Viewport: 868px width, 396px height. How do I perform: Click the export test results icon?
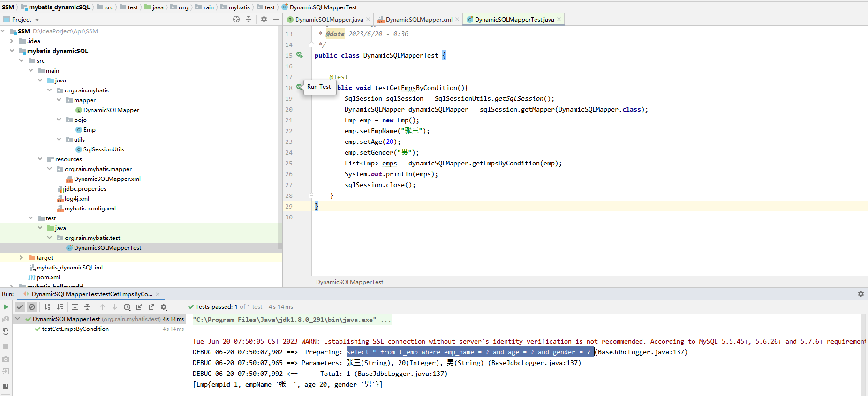point(151,307)
